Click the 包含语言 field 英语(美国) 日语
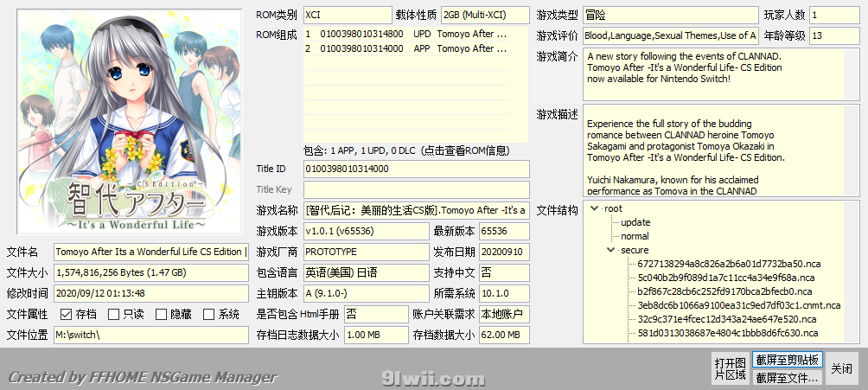Screen dimensions: 868x390 coord(366,272)
